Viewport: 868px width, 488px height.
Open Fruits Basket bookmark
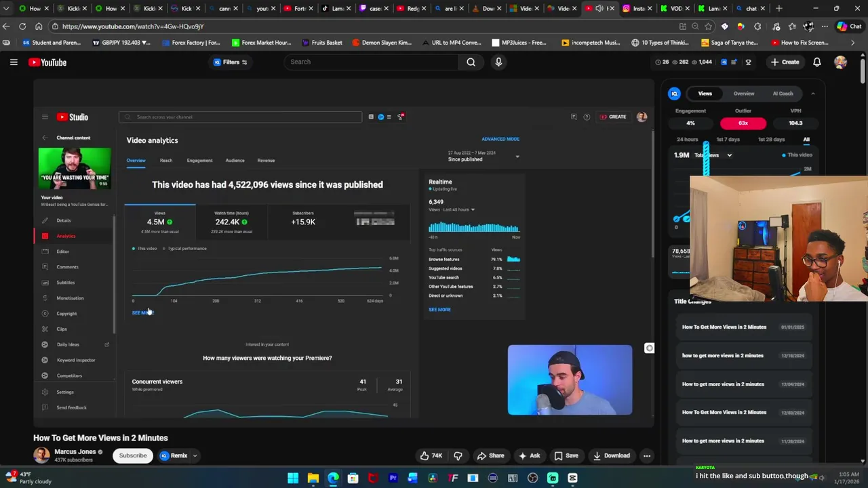click(321, 43)
